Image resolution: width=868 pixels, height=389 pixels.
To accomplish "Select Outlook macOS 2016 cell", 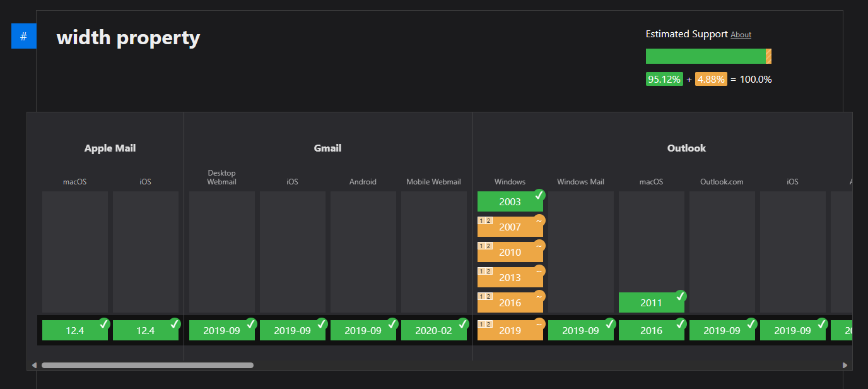I will [652, 330].
